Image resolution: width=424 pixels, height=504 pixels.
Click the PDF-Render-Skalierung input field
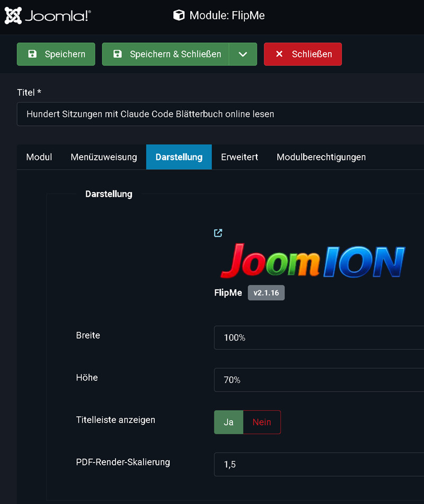[x=319, y=464]
